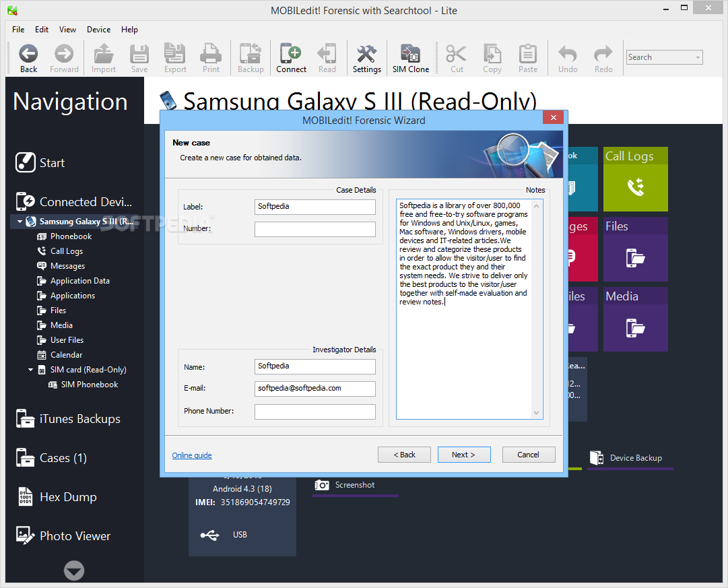Click the Connect toolbar icon
Viewport: 728px width, 588px height.
click(x=291, y=58)
